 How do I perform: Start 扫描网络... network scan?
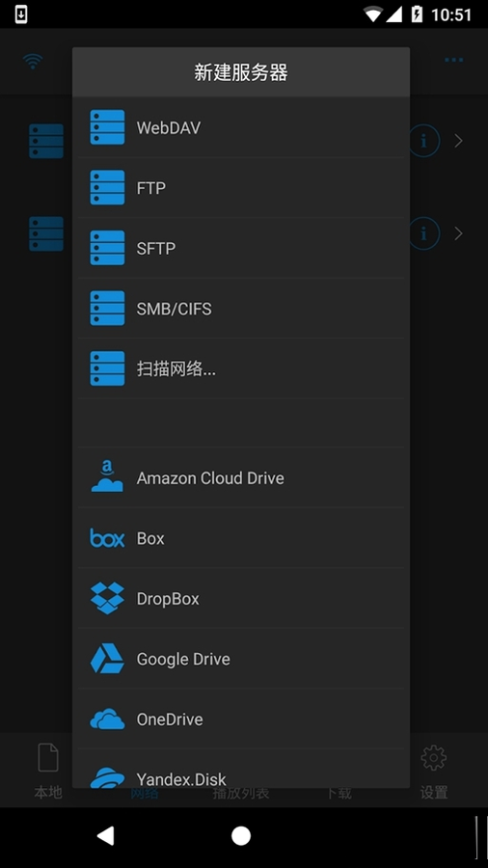[176, 369]
